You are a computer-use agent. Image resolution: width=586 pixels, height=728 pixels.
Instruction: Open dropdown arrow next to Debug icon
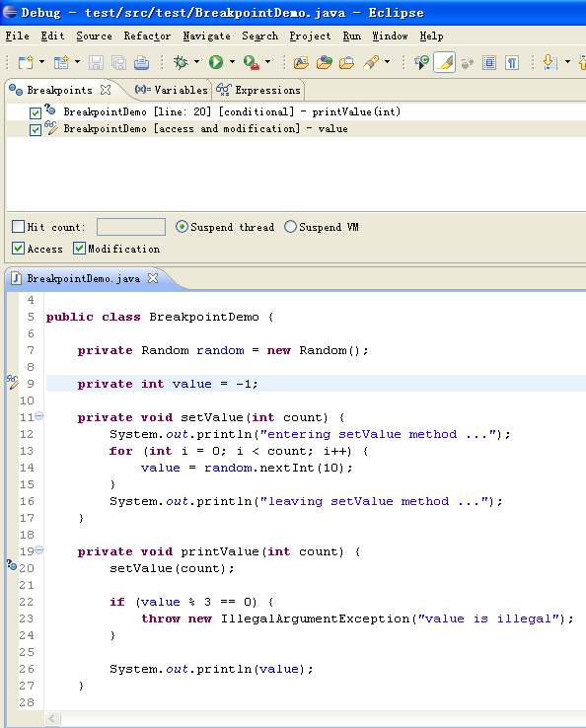coord(197,62)
